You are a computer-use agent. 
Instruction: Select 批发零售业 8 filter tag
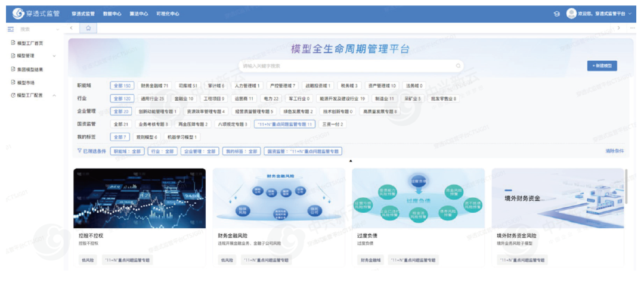[443, 98]
